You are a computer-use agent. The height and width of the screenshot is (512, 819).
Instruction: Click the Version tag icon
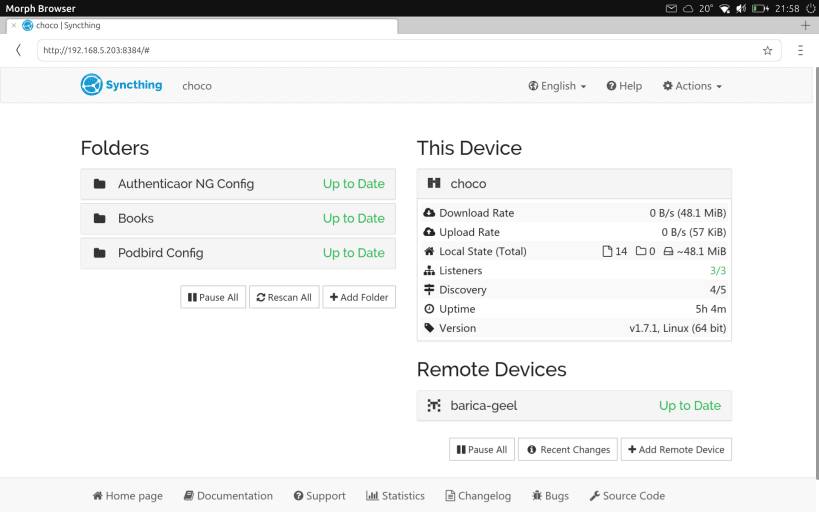click(x=429, y=328)
